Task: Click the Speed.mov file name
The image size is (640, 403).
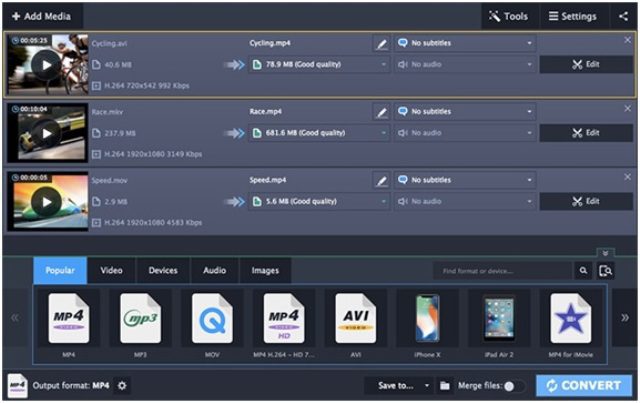Action: tap(109, 180)
